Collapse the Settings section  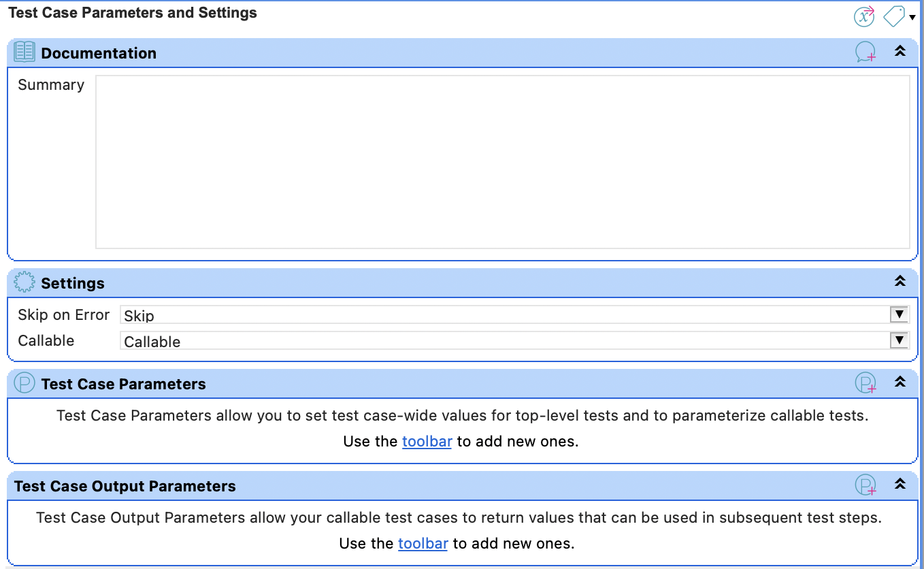tap(900, 281)
